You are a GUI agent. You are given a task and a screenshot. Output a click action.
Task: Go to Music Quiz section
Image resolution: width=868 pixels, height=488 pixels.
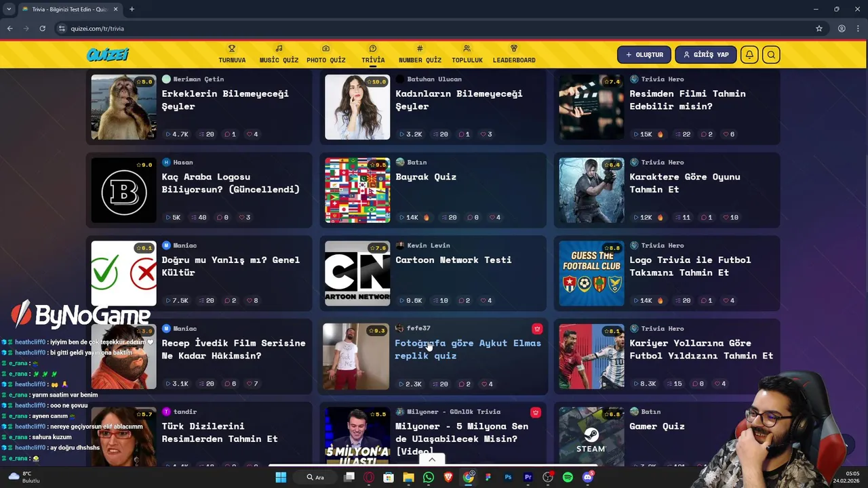[279, 54]
